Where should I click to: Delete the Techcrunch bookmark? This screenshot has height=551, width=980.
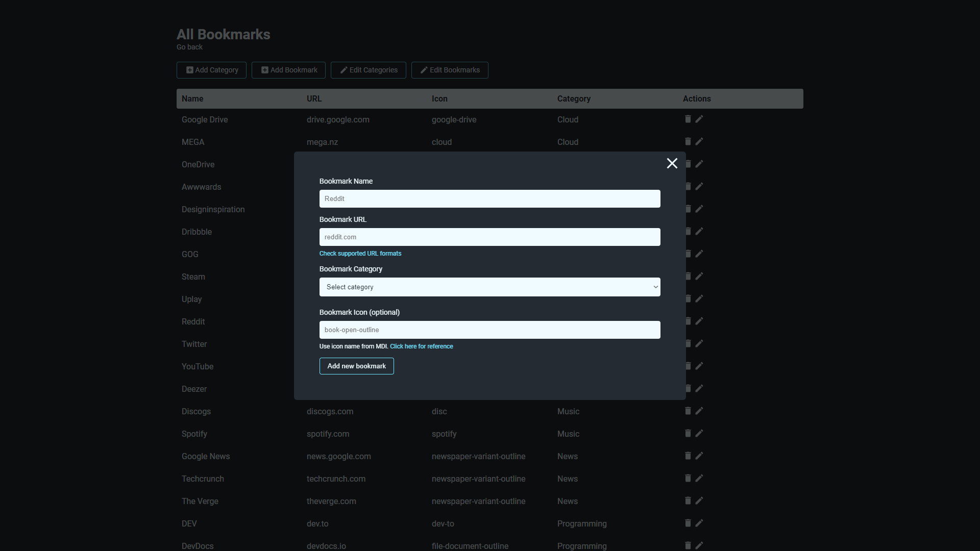click(x=688, y=478)
